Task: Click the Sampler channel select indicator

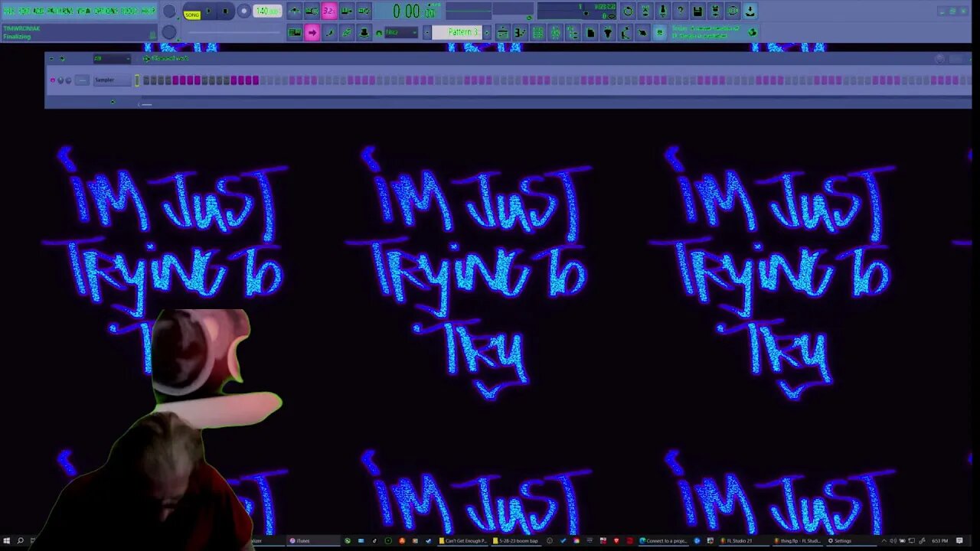Action: coord(137,80)
